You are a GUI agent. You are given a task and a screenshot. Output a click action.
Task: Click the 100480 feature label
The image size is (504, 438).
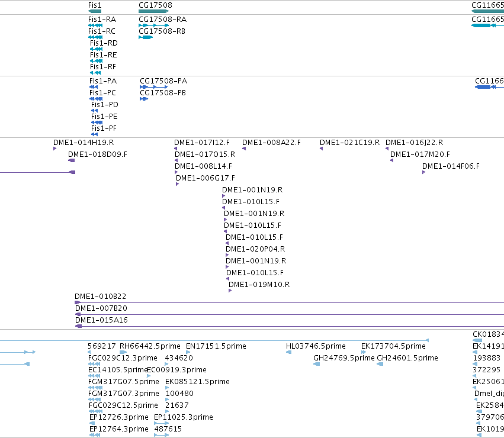tap(179, 394)
